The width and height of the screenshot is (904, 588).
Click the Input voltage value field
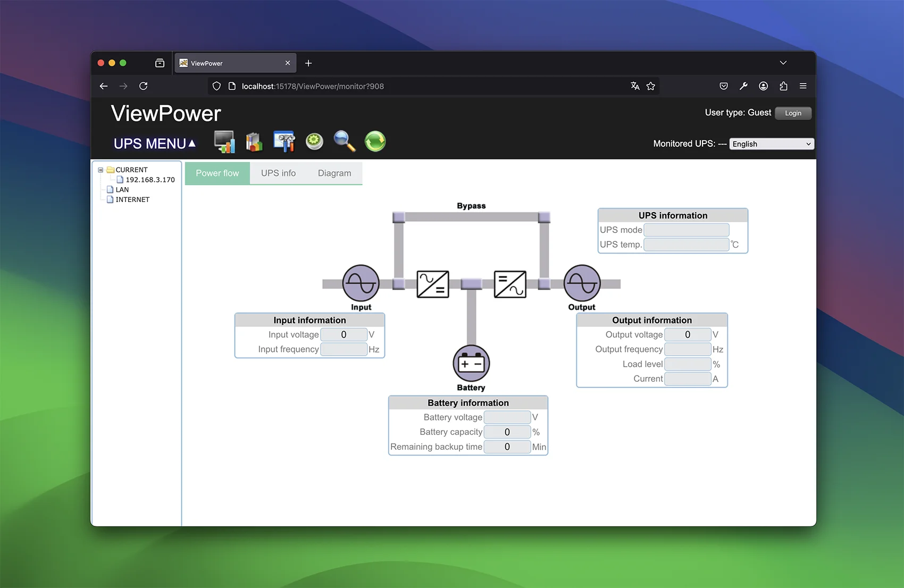coord(344,334)
